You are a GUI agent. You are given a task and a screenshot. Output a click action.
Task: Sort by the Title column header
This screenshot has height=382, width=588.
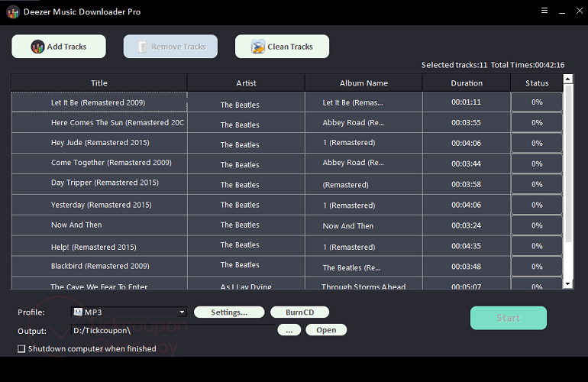99,83
